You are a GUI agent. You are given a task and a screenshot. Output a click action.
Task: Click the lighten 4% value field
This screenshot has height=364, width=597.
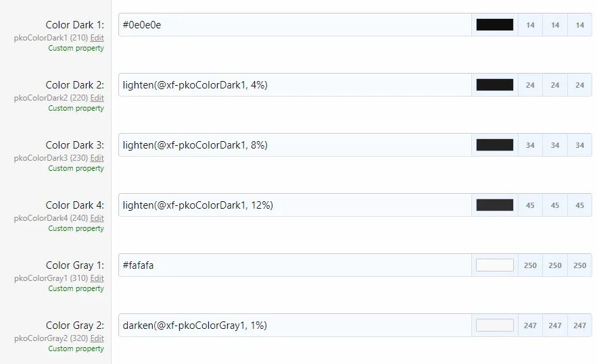point(295,85)
